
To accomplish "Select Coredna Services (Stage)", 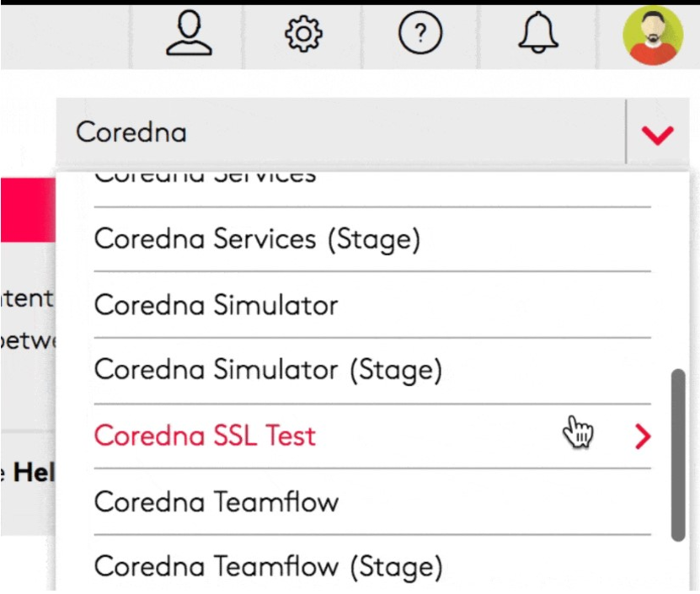I will (x=372, y=239).
